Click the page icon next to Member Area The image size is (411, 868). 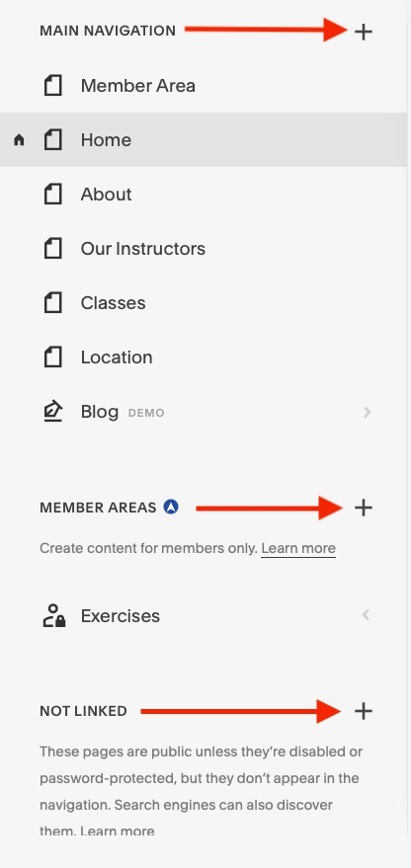[52, 86]
